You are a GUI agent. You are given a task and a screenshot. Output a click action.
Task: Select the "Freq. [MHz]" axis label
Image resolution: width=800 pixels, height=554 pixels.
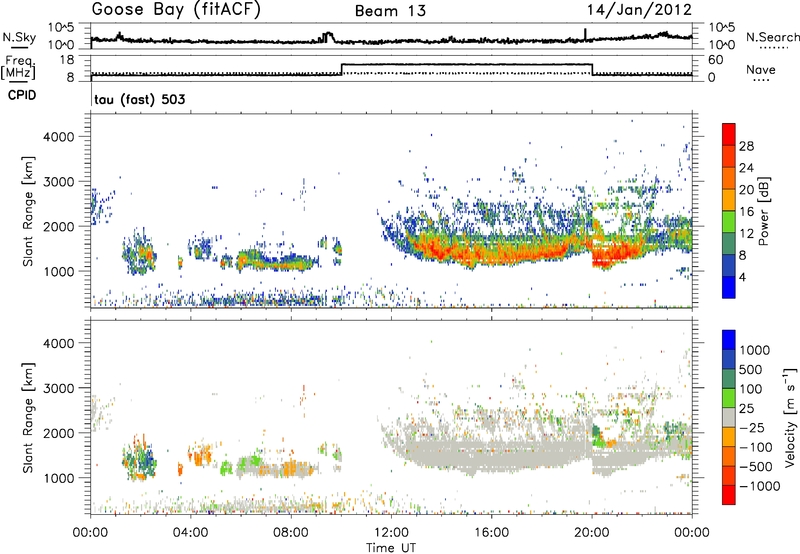click(20, 68)
